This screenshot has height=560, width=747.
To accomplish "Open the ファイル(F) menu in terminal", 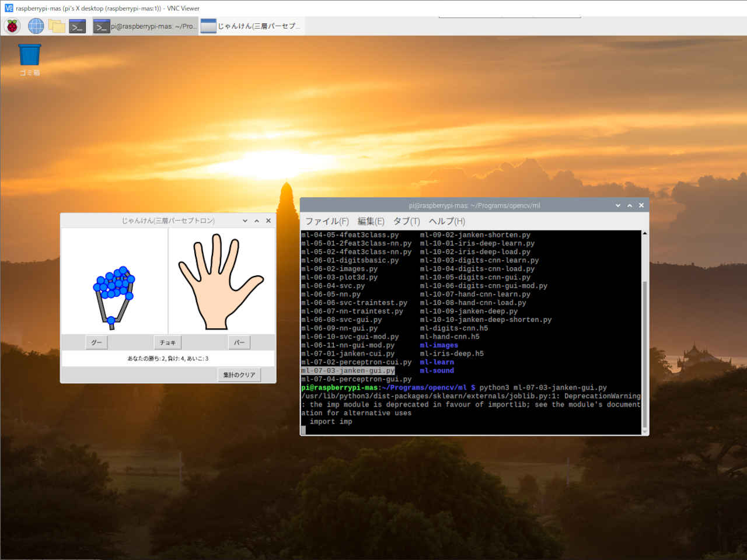I will (x=327, y=221).
